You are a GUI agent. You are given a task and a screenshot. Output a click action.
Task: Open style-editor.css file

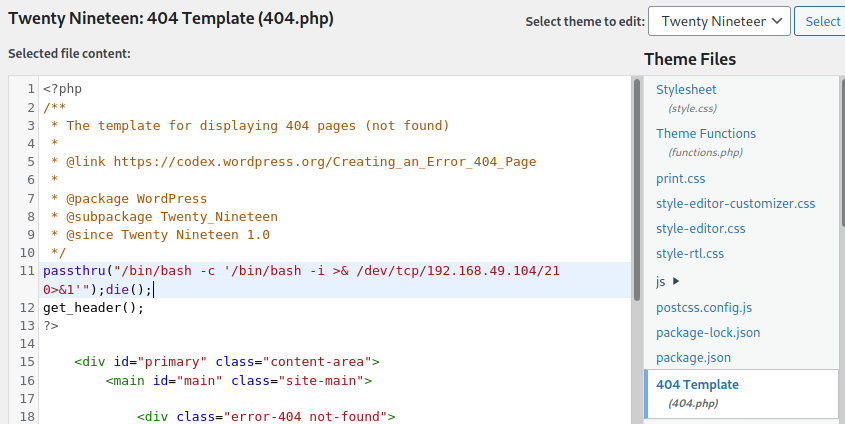point(701,228)
